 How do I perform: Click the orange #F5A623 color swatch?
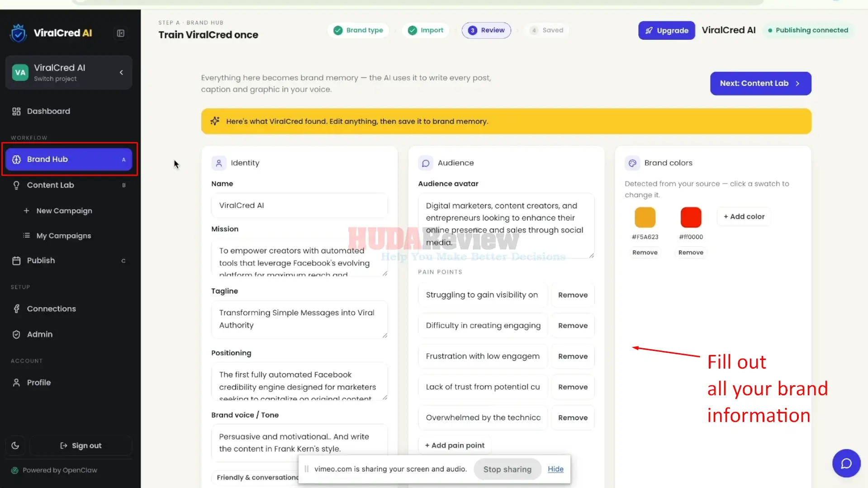[x=645, y=217]
